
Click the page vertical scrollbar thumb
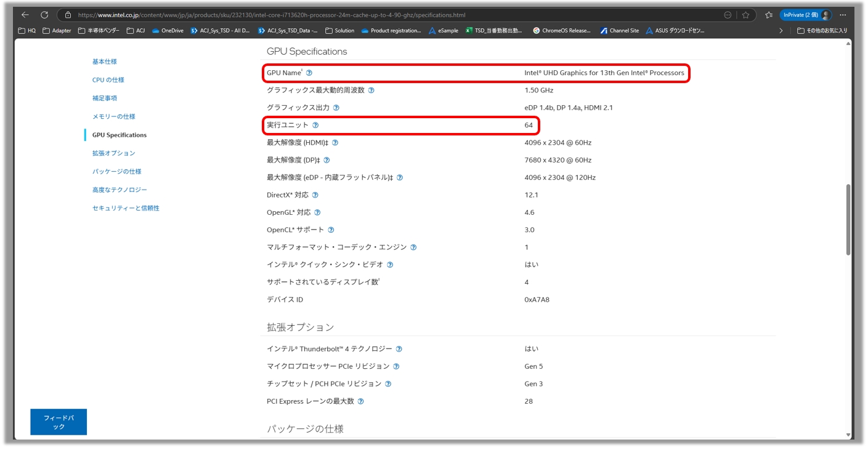(x=848, y=219)
